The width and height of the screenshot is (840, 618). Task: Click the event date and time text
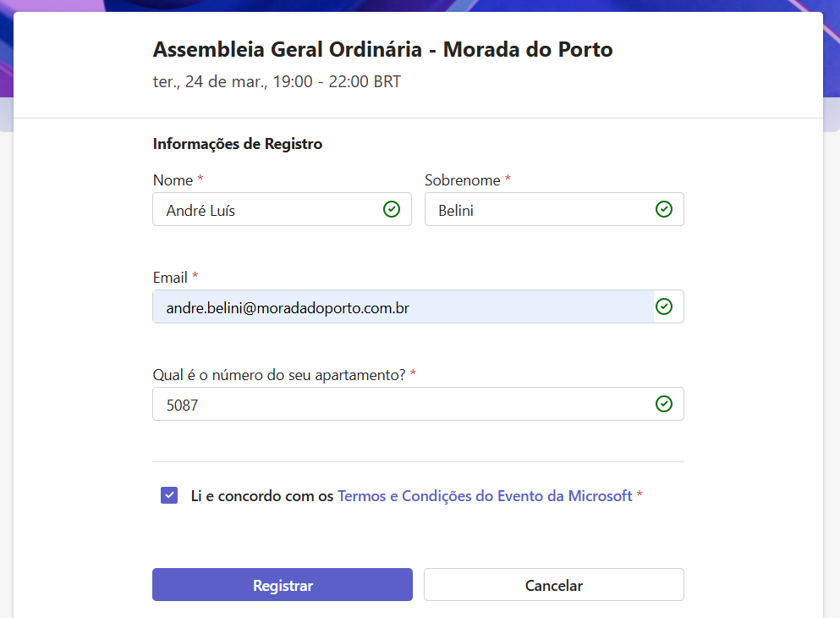coord(277,82)
